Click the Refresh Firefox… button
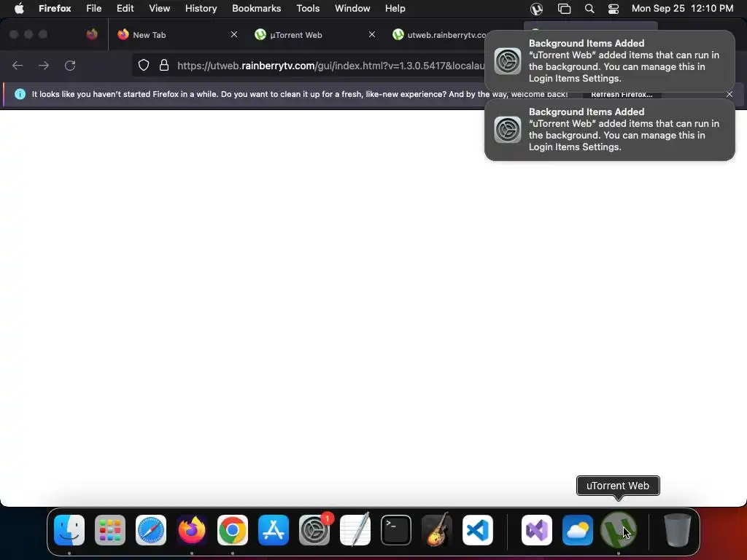The height and width of the screenshot is (560, 747). coord(622,94)
